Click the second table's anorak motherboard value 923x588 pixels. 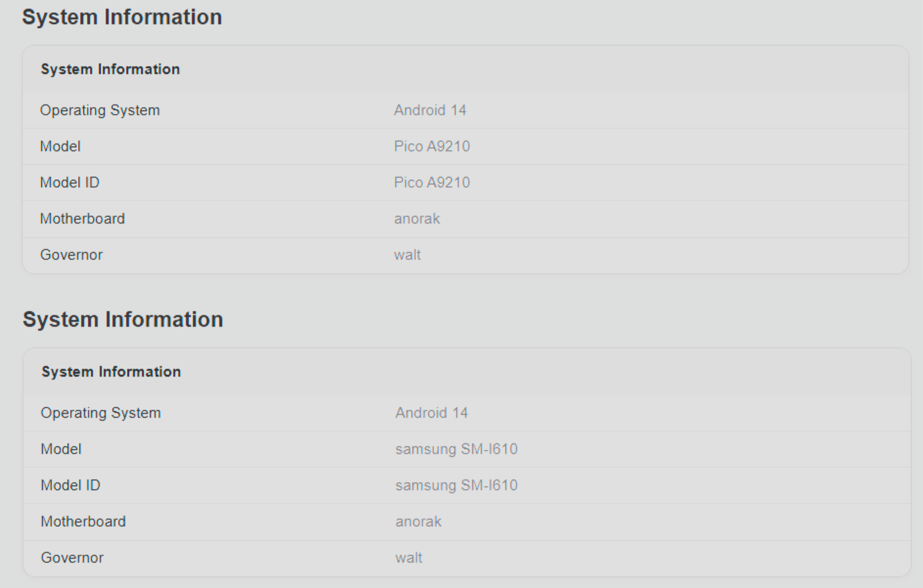point(419,522)
